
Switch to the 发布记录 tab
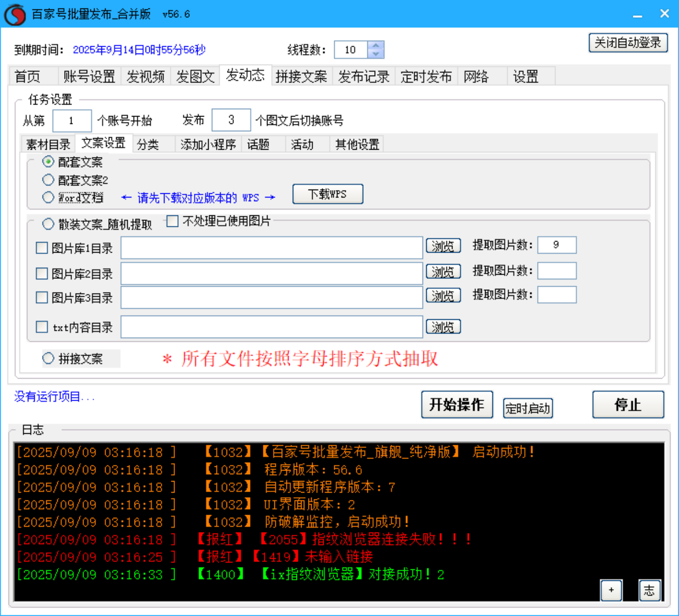tap(363, 76)
